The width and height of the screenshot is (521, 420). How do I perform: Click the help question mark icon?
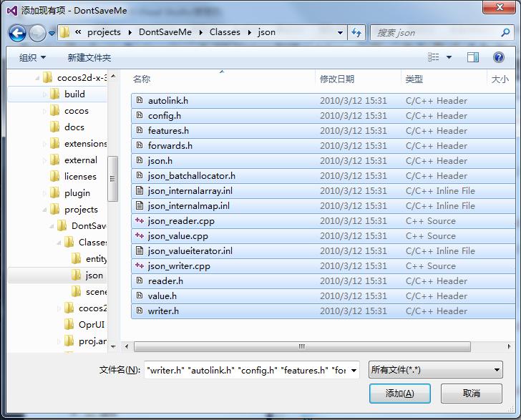(498, 57)
